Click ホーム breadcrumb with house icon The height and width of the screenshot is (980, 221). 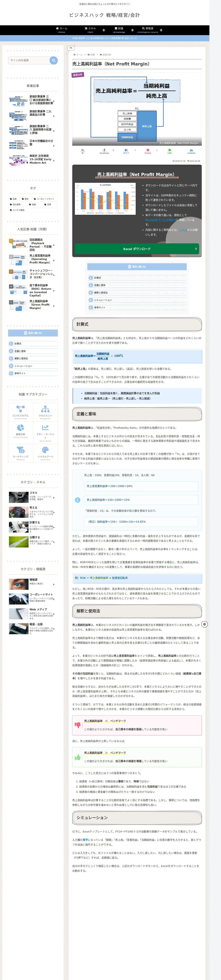[78, 55]
